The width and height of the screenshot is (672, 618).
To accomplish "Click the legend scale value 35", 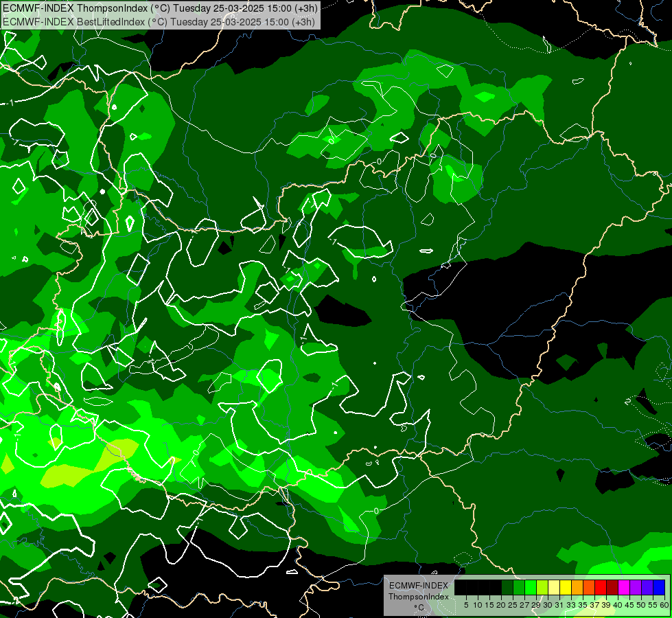I will [x=583, y=605].
